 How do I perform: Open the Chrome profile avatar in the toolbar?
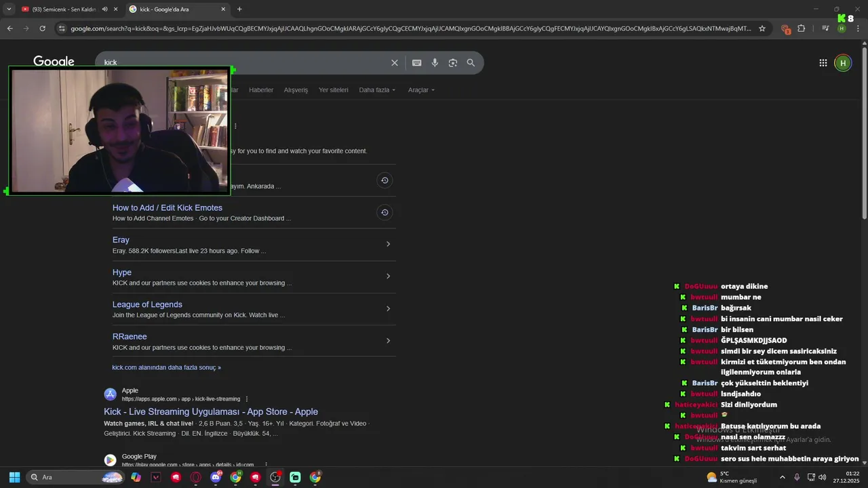click(x=842, y=28)
